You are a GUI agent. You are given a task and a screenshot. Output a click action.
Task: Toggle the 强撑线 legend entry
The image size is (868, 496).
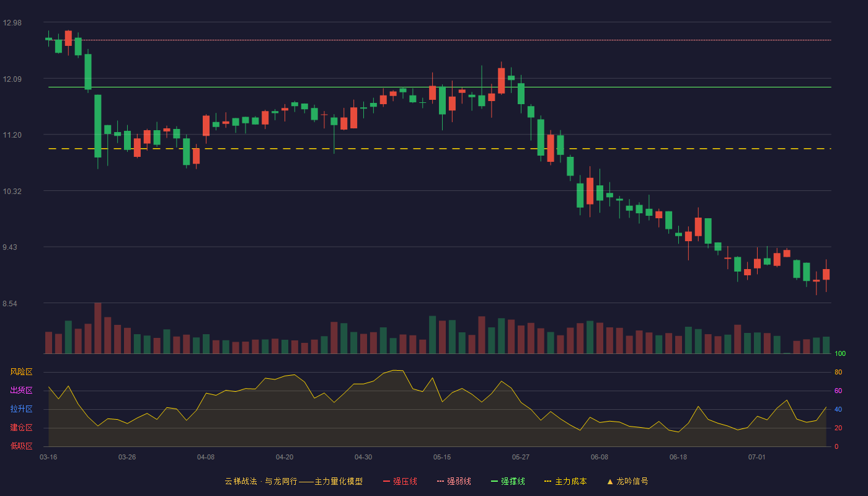click(x=508, y=481)
